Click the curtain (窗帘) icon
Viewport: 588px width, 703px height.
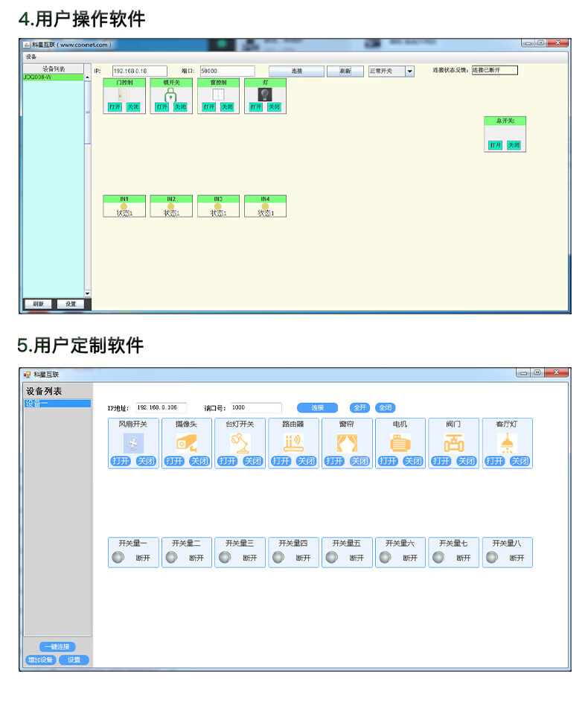(x=347, y=444)
